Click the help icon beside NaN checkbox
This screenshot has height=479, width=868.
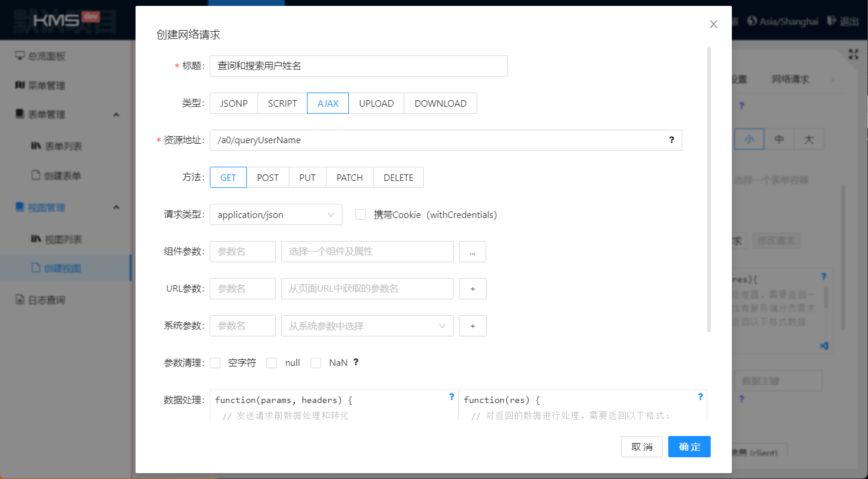[x=356, y=362]
